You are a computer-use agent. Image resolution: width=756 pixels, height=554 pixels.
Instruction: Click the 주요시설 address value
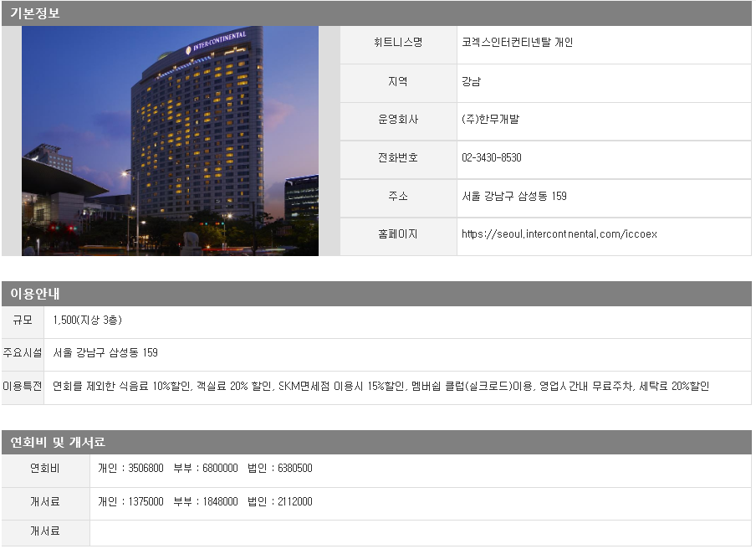pos(105,353)
